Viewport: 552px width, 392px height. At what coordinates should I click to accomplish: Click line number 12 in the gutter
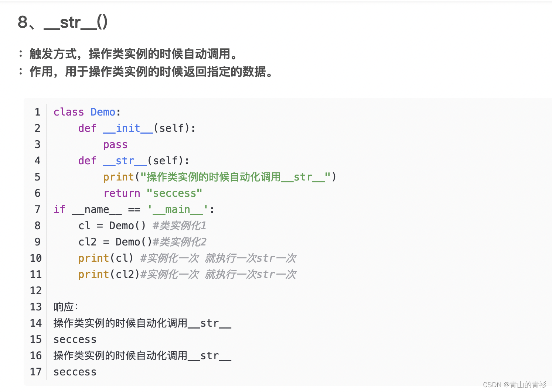click(x=36, y=290)
